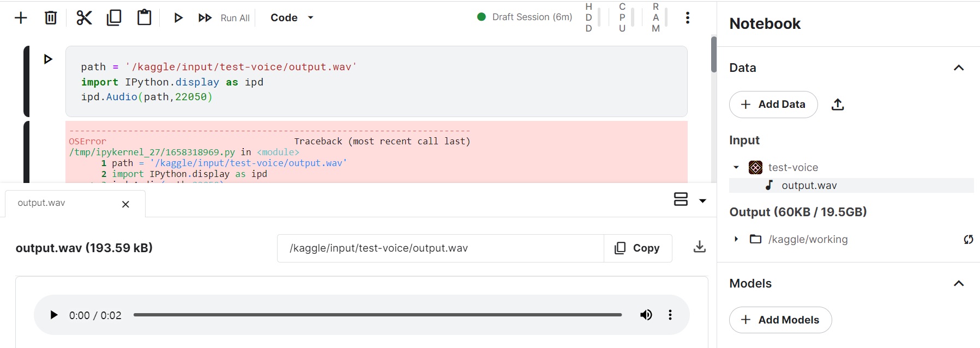
Task: Run the current cell from toolbar
Action: click(x=178, y=18)
